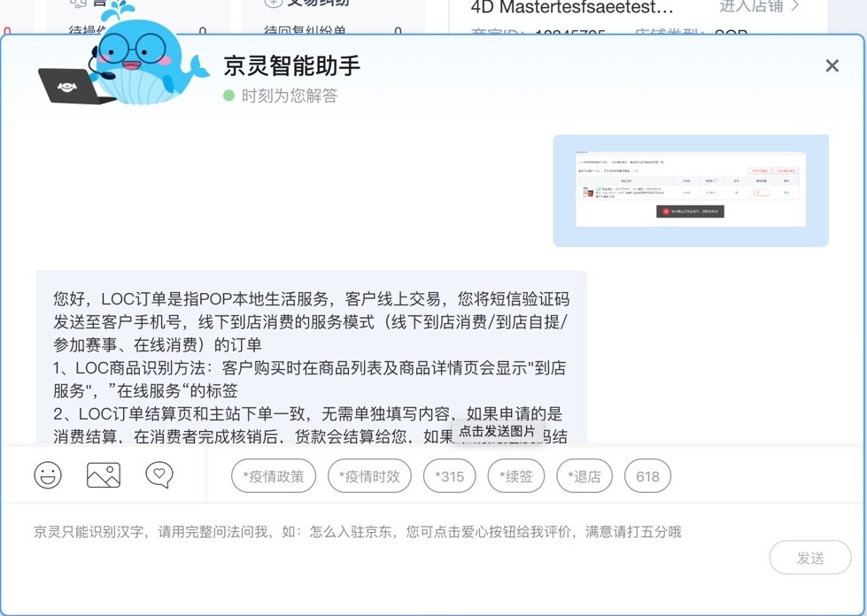Select the *疫情时效 quick tag

369,475
